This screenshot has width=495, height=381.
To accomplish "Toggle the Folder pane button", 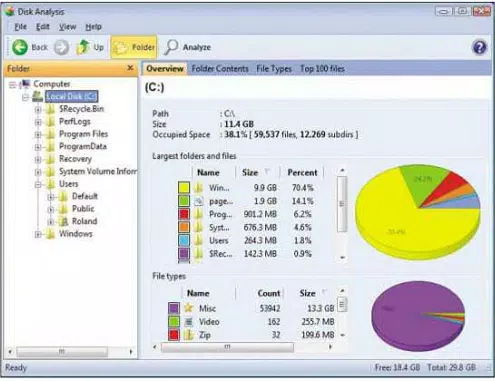I will click(x=134, y=47).
